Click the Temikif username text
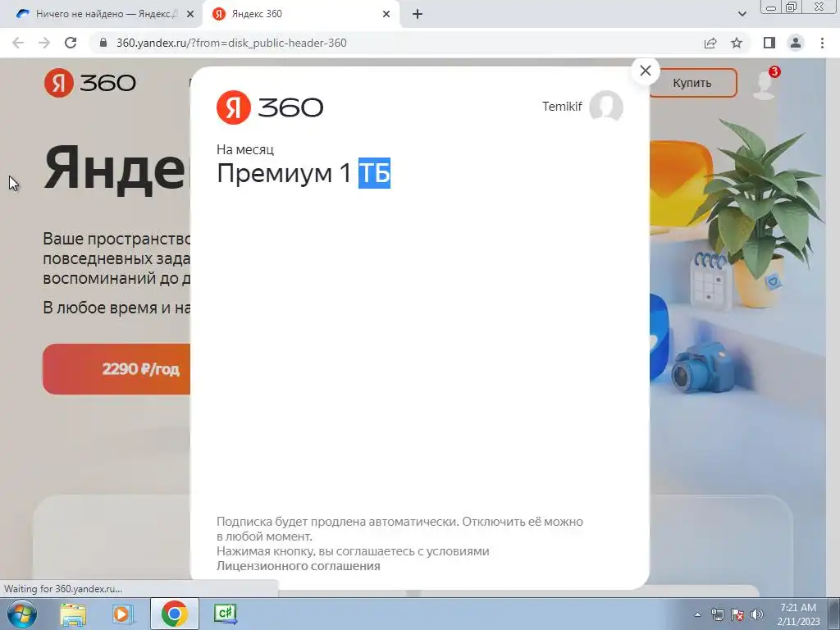The width and height of the screenshot is (840, 630). coord(562,107)
